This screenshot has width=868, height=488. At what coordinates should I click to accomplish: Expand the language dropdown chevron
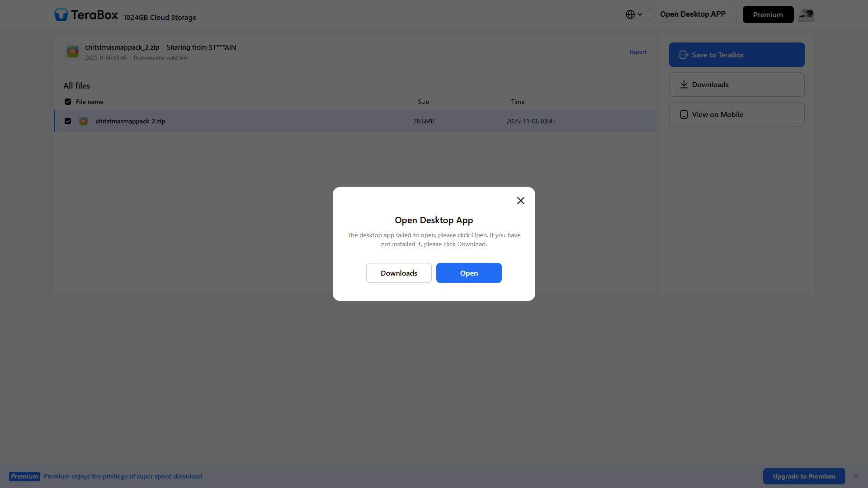pos(640,14)
